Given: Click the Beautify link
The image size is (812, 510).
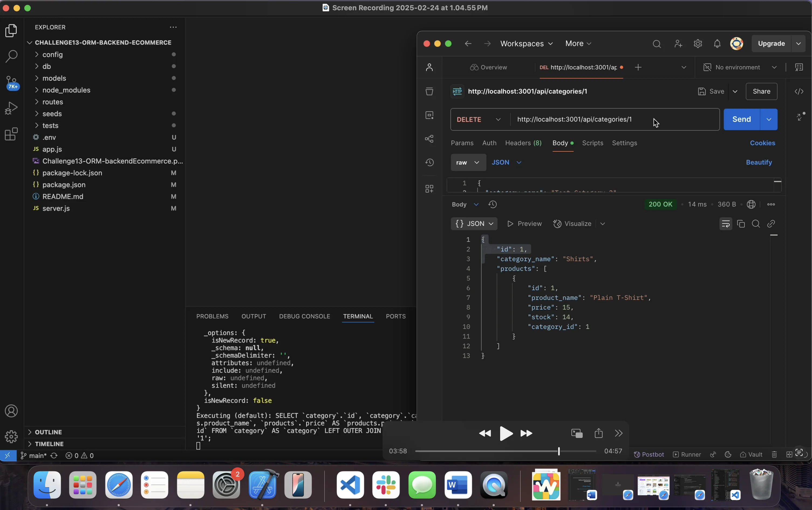Looking at the screenshot, I should coord(759,162).
